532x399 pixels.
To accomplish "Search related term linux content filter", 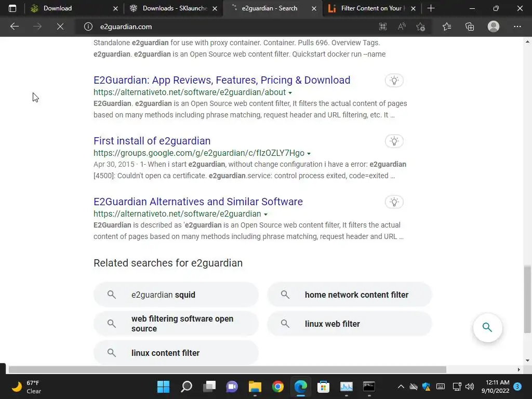I will [176, 353].
